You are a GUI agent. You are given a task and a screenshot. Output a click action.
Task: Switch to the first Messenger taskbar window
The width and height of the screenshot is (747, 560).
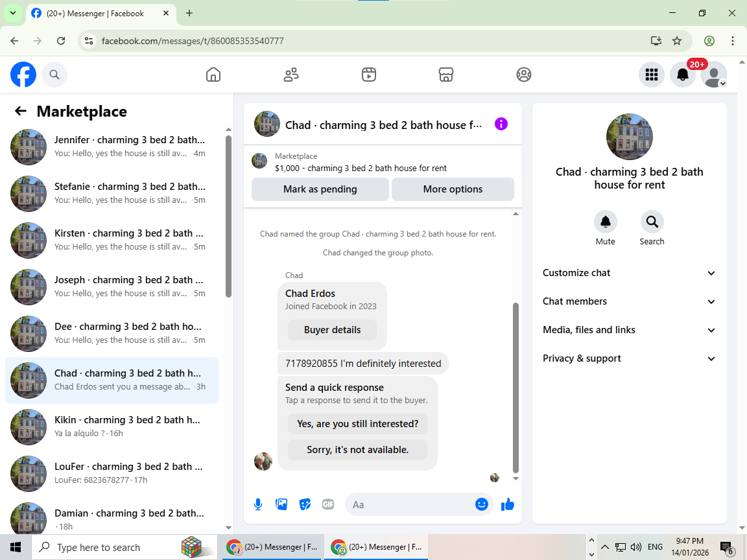272,546
